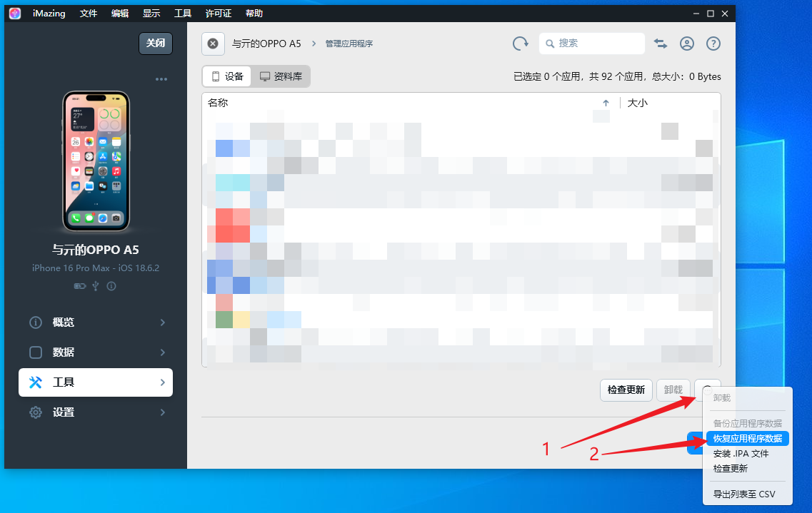Open the 许可证 menu

coord(219,14)
